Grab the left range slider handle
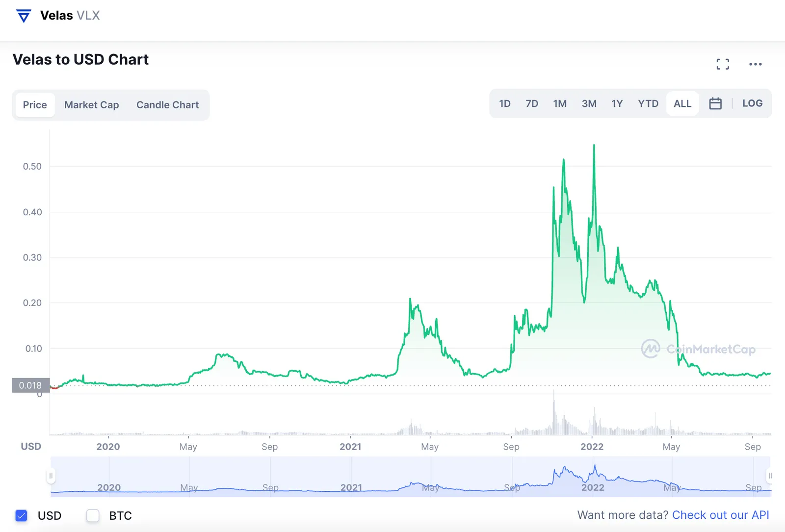Screen dimensions: 785x532 pyautogui.click(x=51, y=476)
